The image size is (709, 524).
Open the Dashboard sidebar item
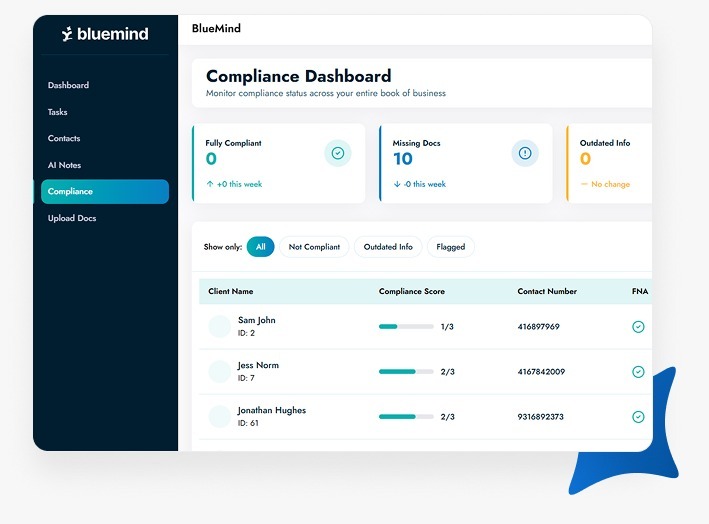point(68,85)
